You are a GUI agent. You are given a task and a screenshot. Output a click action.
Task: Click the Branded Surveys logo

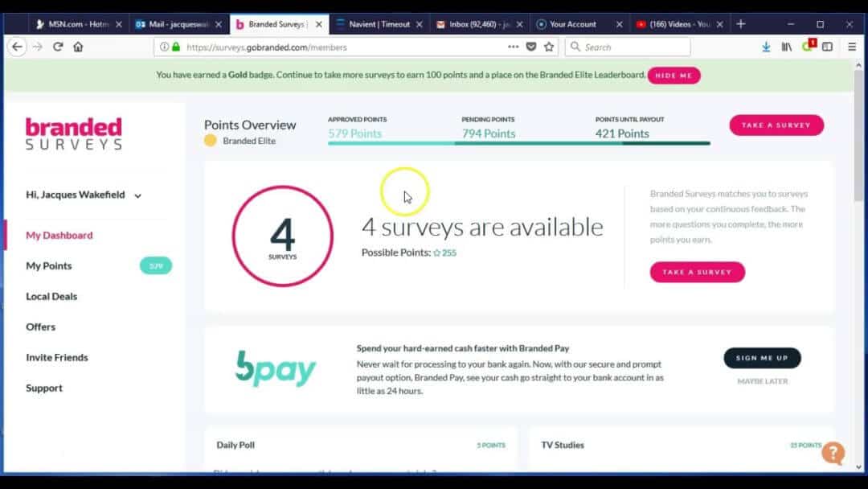click(73, 134)
